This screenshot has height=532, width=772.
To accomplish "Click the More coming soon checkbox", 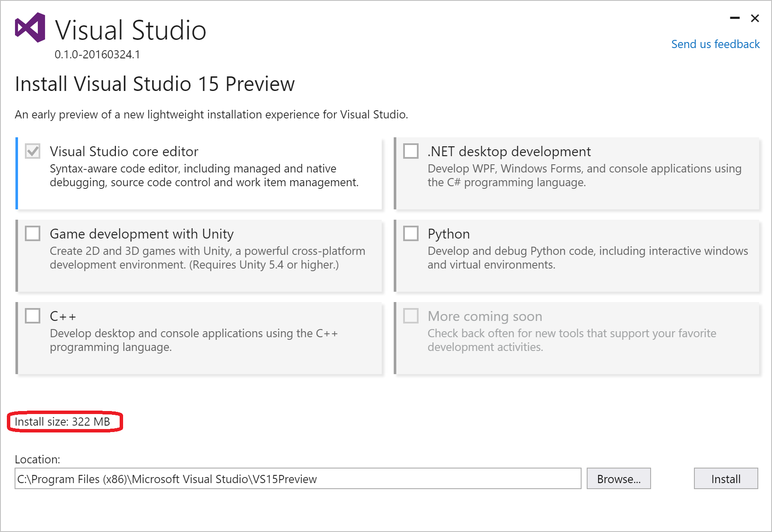I will point(411,316).
